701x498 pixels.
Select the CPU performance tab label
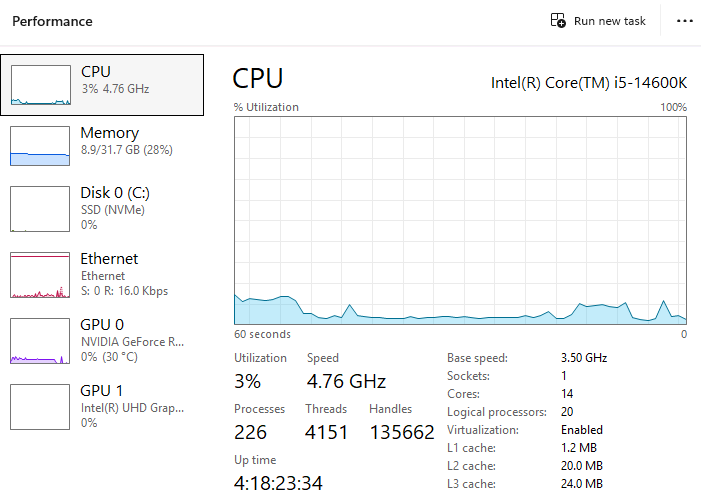click(96, 72)
